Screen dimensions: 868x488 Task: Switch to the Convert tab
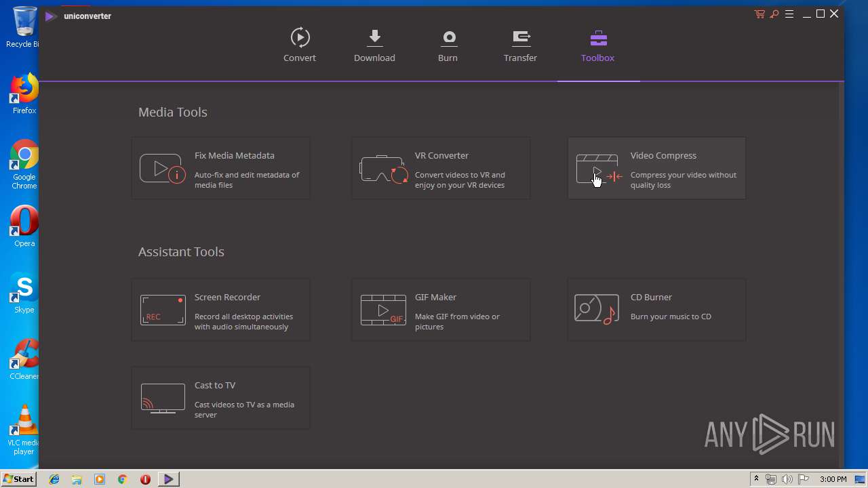click(x=300, y=46)
